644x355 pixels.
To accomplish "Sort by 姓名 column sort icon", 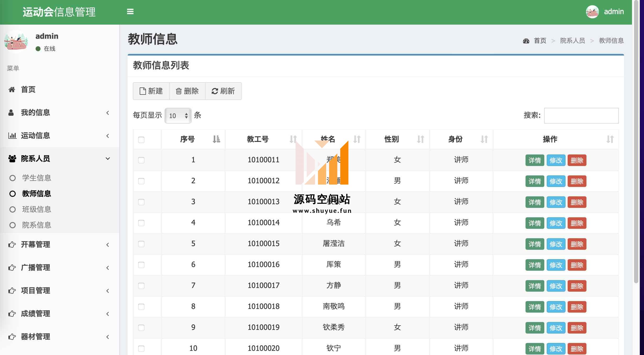I will (x=357, y=139).
